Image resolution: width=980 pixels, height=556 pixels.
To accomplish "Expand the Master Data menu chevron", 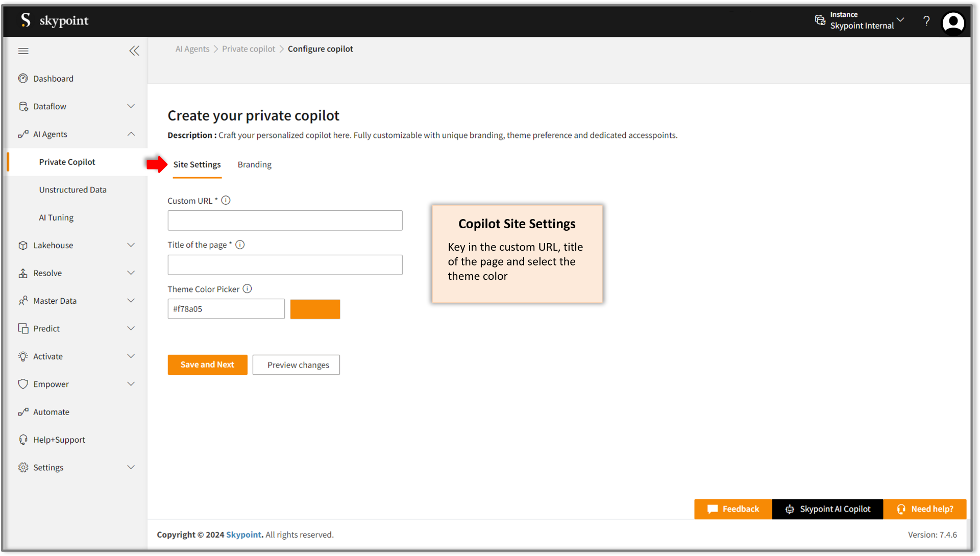I will [131, 301].
